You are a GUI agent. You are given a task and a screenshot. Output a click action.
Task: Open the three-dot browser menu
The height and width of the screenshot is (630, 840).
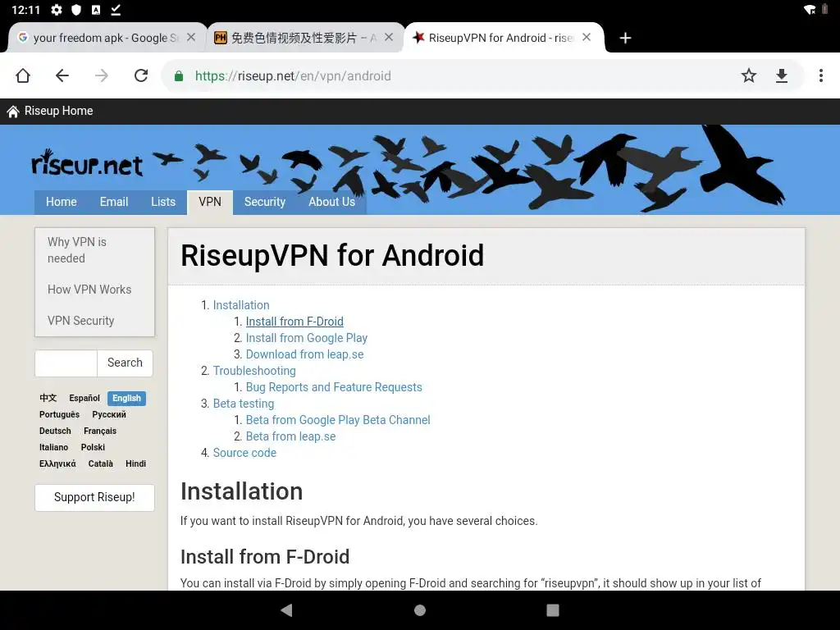point(820,75)
